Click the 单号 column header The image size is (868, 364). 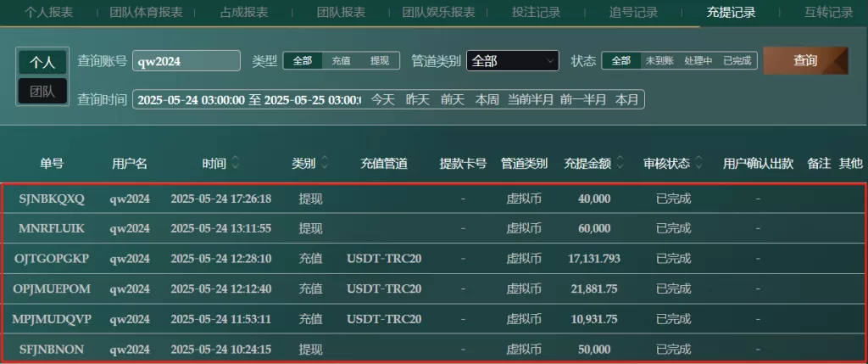[x=52, y=164]
